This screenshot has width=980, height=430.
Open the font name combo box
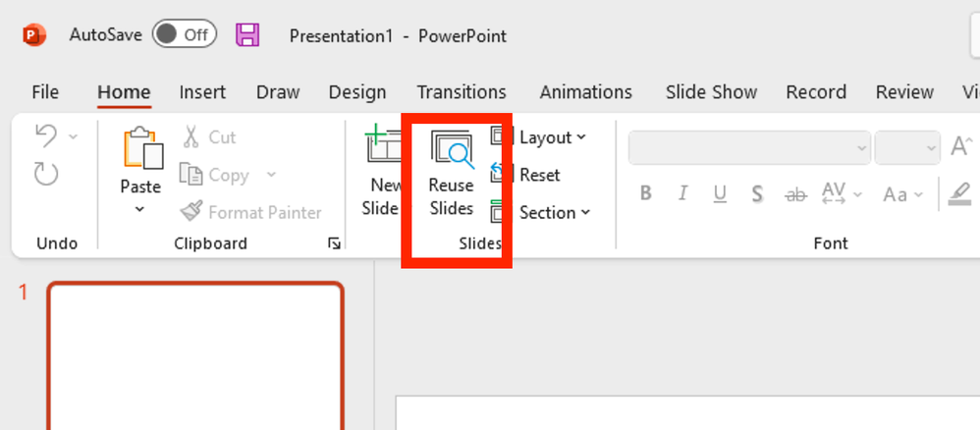tap(750, 148)
